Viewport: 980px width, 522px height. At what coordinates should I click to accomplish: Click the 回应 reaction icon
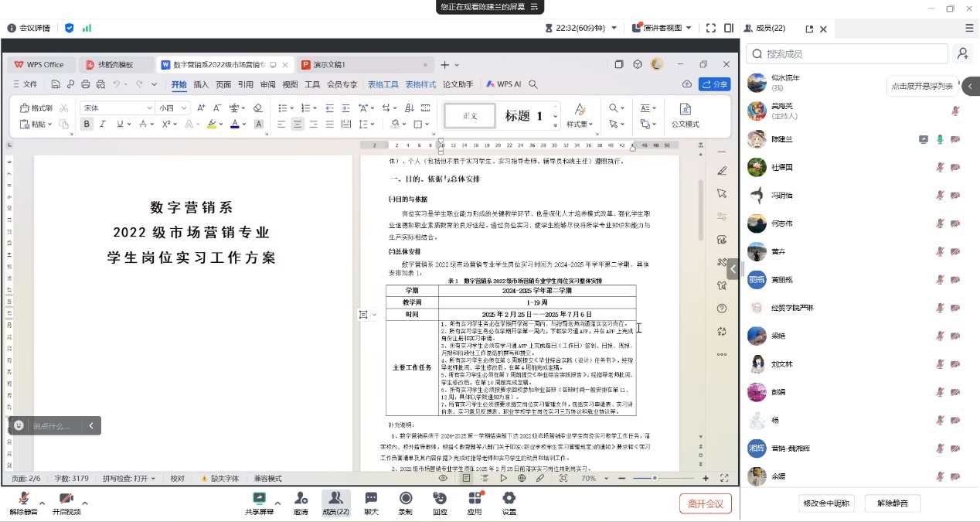[x=440, y=502]
